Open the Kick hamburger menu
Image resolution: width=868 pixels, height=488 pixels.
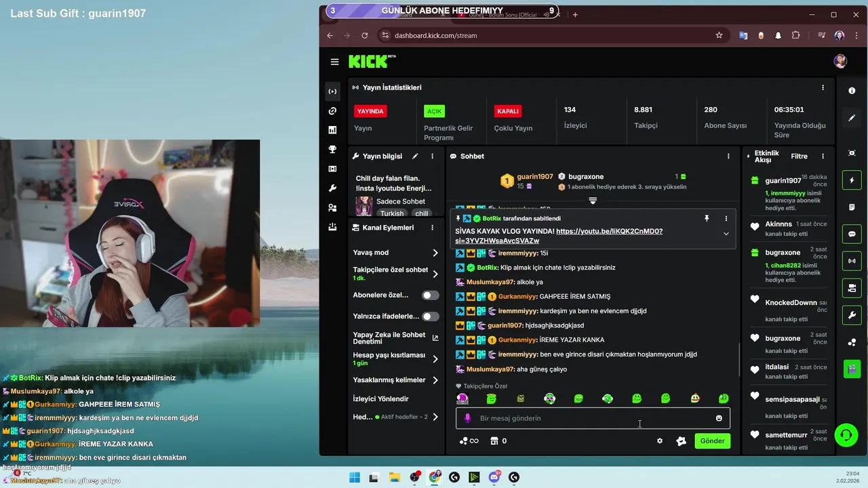tap(334, 62)
